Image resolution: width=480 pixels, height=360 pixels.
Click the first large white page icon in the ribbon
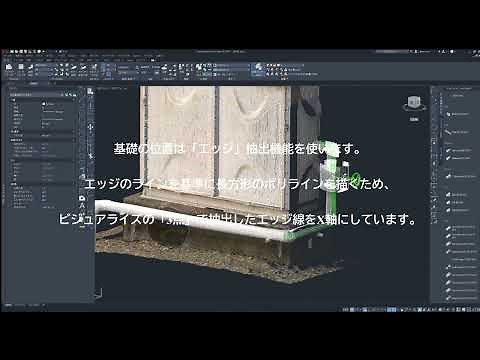coord(9,67)
